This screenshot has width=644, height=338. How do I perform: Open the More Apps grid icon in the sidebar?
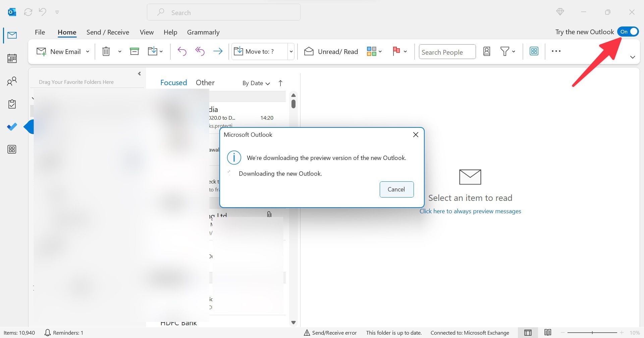[12, 150]
